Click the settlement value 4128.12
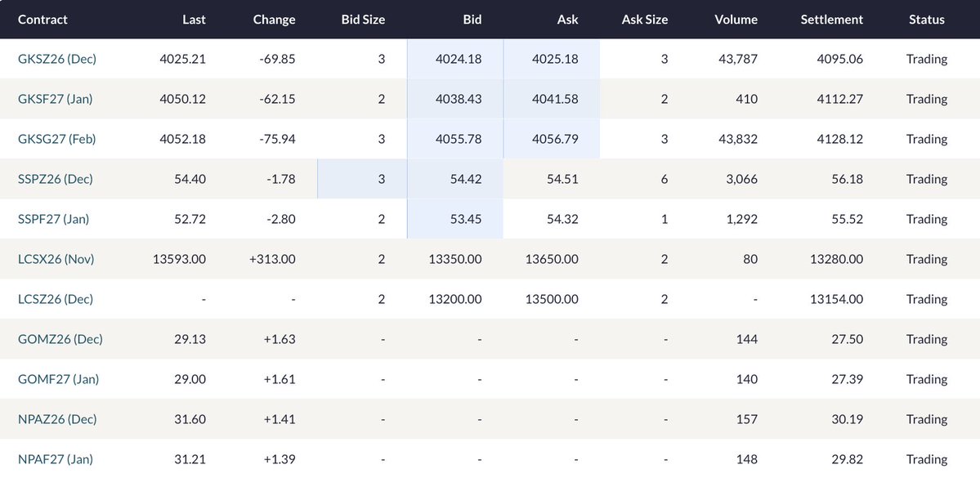Viewport: 980px width, 478px height. [840, 139]
